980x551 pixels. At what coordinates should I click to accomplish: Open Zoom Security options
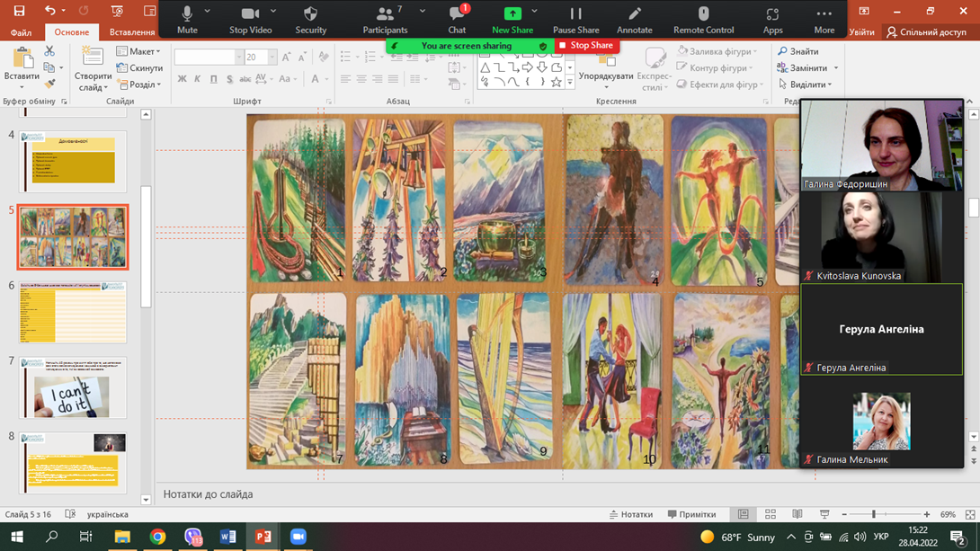point(310,20)
